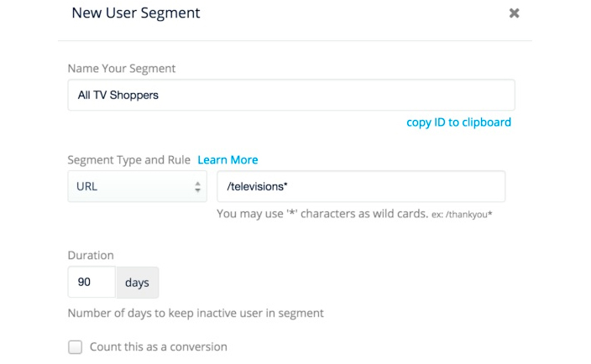Open the URL segment type dropdown
The image size is (591, 364).
[x=137, y=186]
